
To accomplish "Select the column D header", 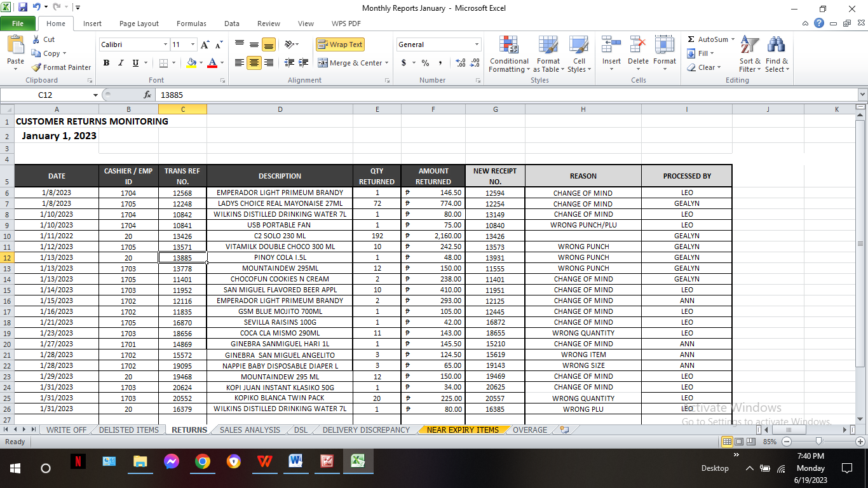I will (x=280, y=109).
